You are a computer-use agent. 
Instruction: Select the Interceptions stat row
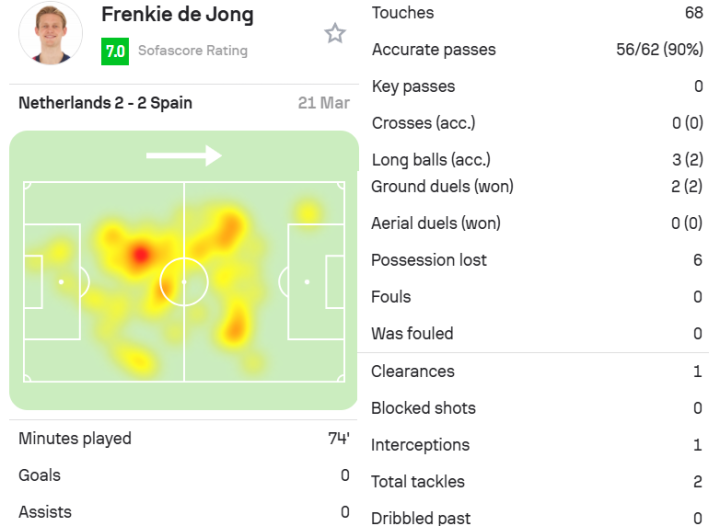click(537, 445)
